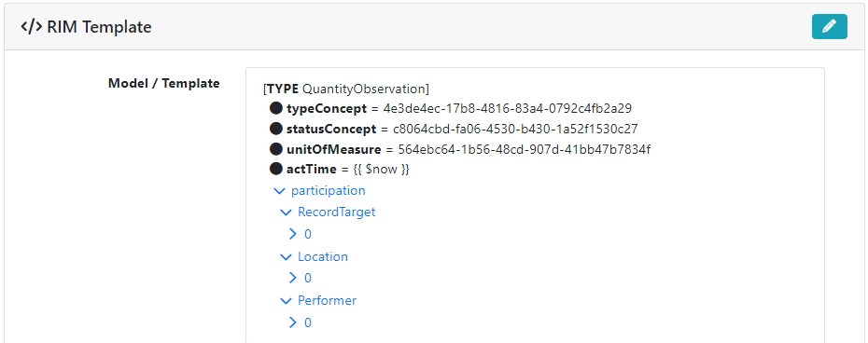Image resolution: width=868 pixels, height=343 pixels.
Task: Click the bullet dot next to statusConcept
Action: 276,129
